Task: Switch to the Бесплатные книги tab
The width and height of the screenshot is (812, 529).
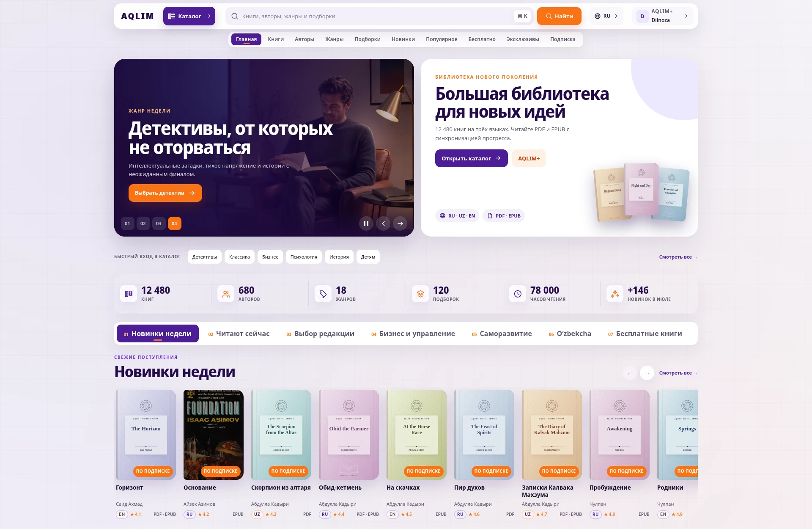Action: coord(645,333)
